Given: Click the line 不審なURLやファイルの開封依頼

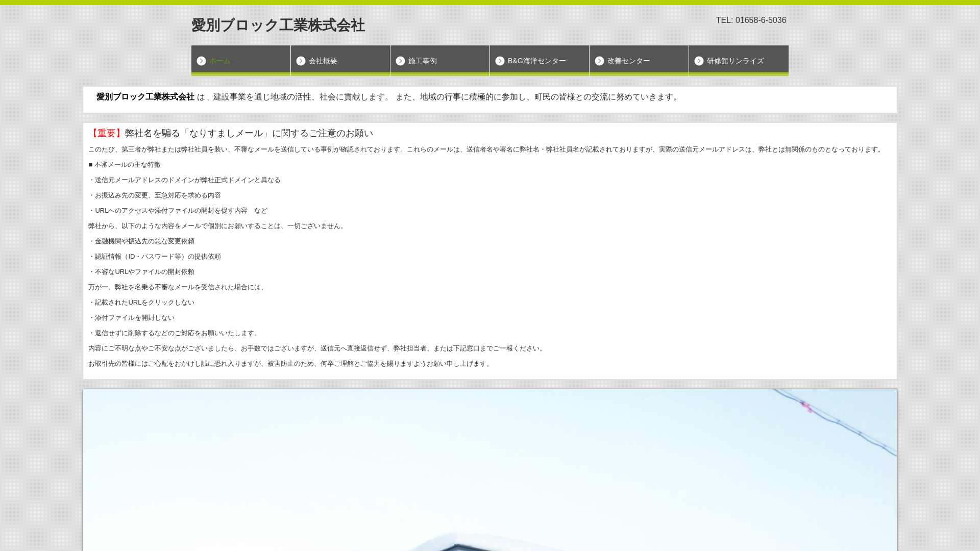Looking at the screenshot, I should click(x=141, y=272).
